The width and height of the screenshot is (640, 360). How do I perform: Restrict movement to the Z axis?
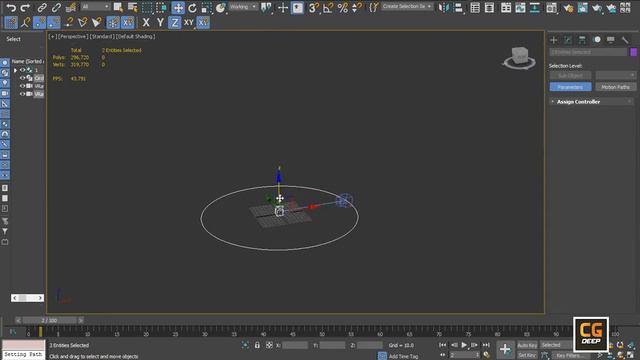pyautogui.click(x=175, y=22)
